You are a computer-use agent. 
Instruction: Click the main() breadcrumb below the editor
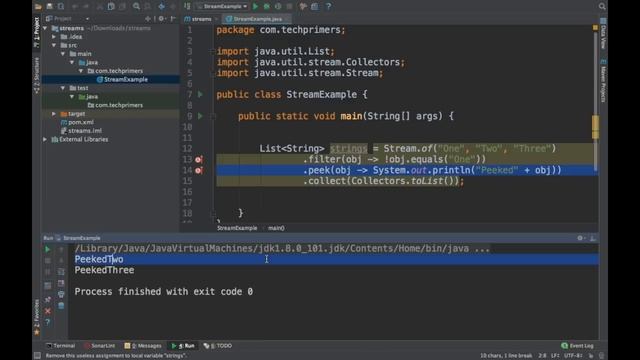tap(276, 228)
